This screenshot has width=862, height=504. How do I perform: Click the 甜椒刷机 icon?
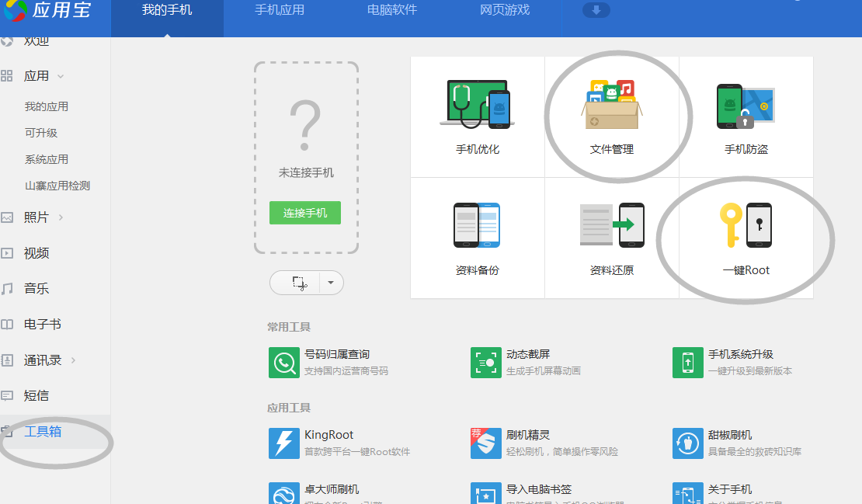coord(688,443)
